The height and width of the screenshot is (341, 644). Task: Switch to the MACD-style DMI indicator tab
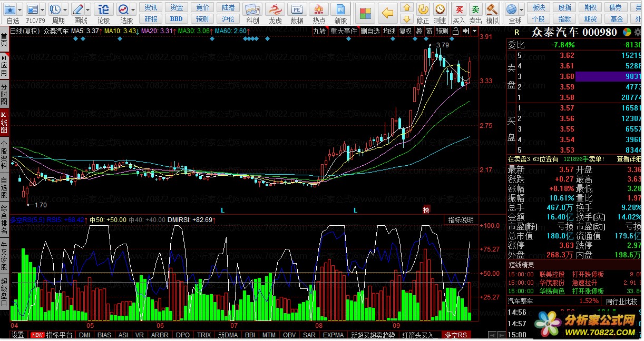pyautogui.click(x=84, y=335)
